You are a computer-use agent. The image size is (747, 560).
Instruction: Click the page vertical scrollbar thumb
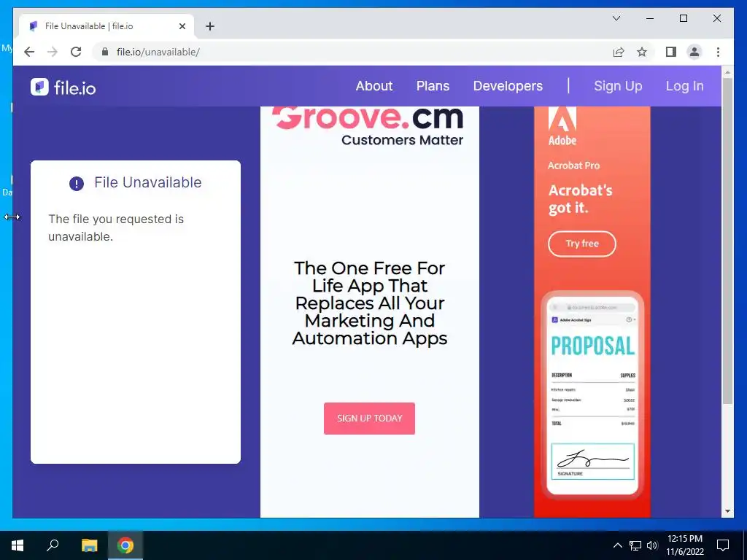[727, 241]
